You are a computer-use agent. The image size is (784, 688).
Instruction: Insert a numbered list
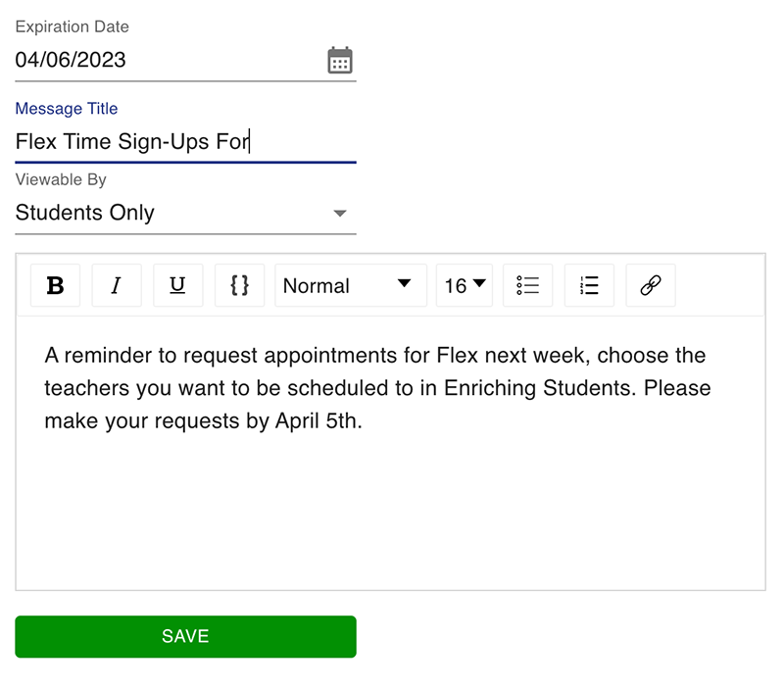click(x=590, y=285)
